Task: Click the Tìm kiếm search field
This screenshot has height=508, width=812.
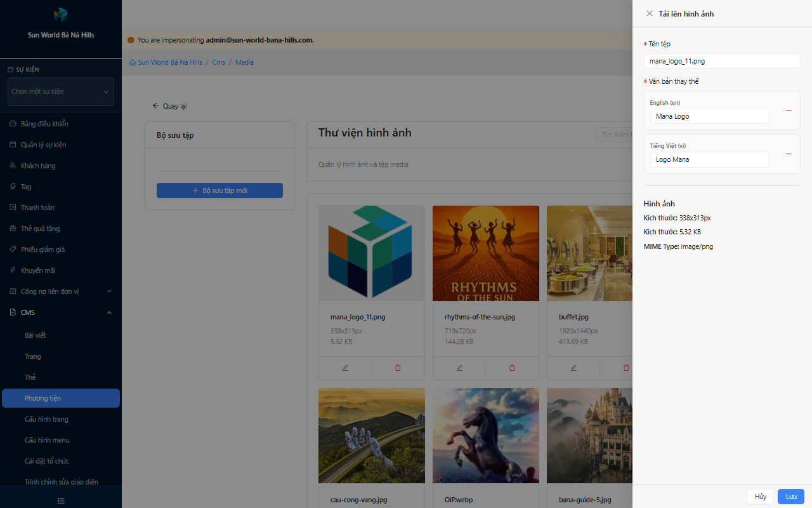Action: pyautogui.click(x=614, y=135)
